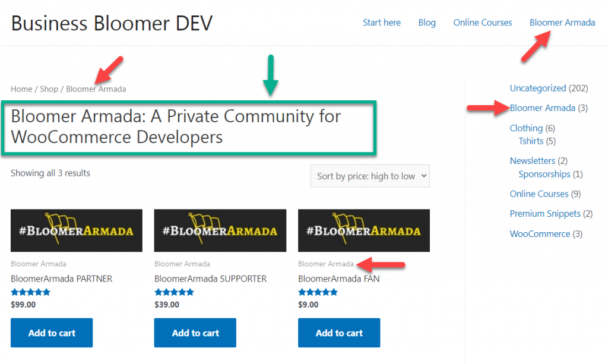Open the BloomerArmada PARTNER product image
This screenshot has height=364, width=608.
(x=77, y=230)
